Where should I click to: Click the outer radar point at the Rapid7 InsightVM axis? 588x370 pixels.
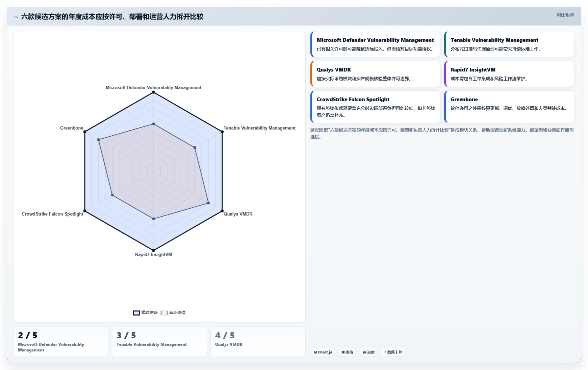(153, 250)
